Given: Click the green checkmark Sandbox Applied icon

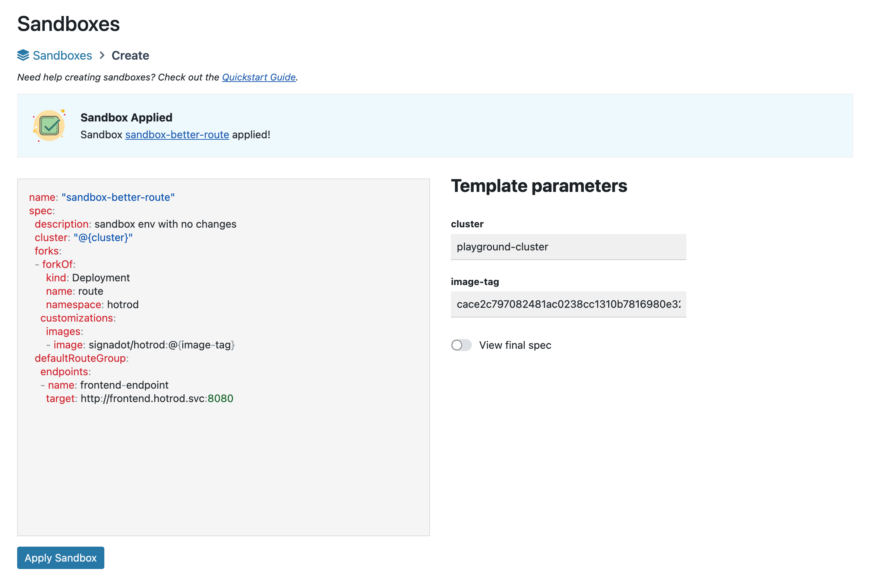Looking at the screenshot, I should 49,126.
